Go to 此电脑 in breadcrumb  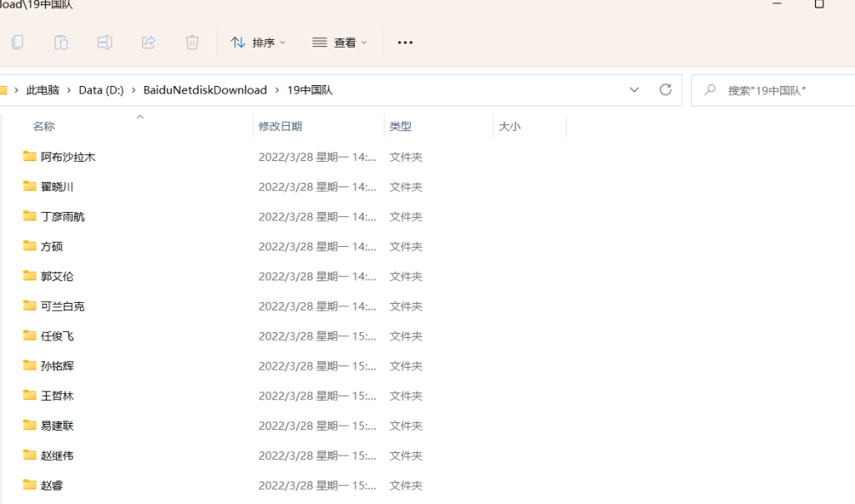pyautogui.click(x=43, y=90)
